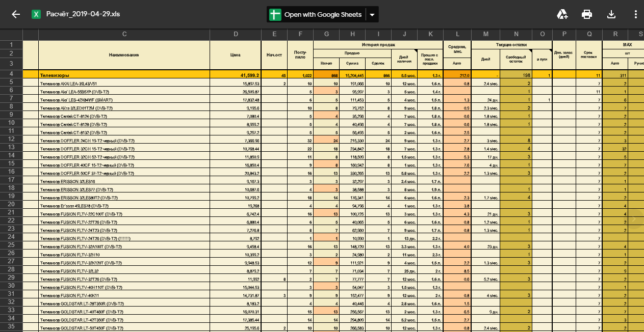The height and width of the screenshot is (332, 644).
Task: Click the Нач.ост header cell
Action: [x=274, y=55]
